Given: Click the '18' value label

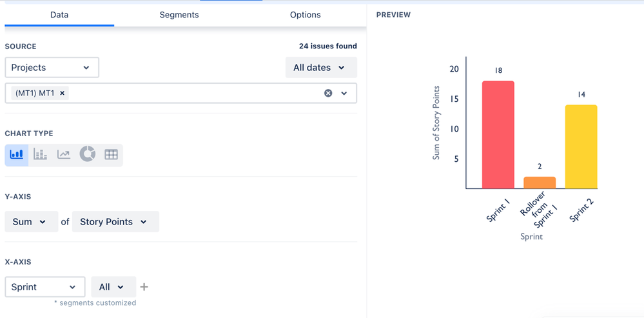Looking at the screenshot, I should pyautogui.click(x=498, y=71).
